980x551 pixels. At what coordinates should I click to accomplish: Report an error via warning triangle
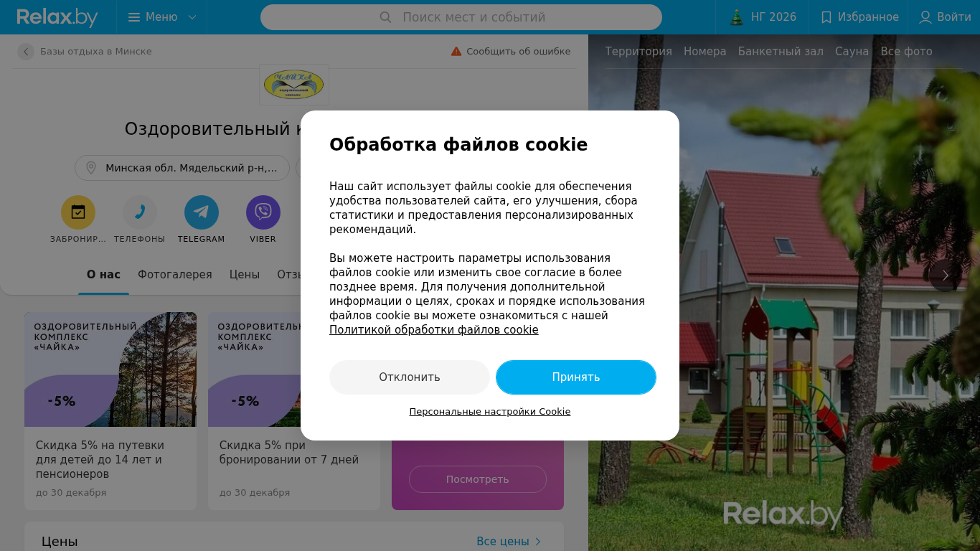pos(456,52)
